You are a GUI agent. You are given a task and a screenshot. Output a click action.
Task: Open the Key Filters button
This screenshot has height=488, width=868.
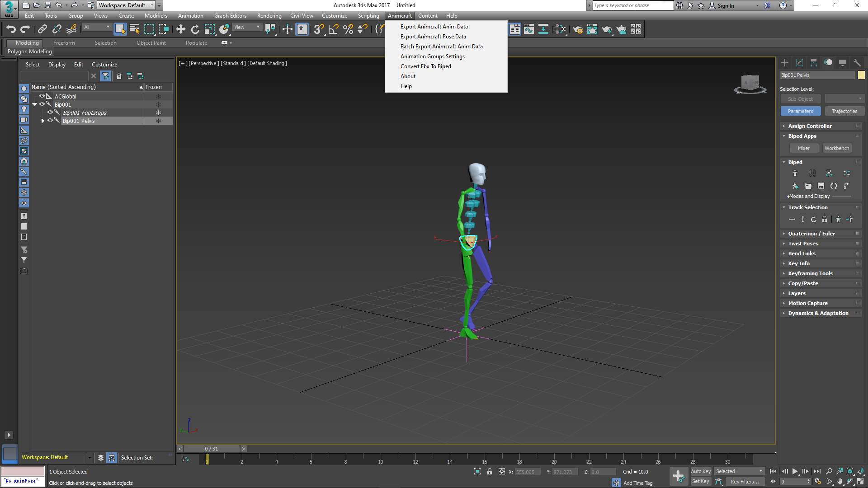[x=745, y=482]
